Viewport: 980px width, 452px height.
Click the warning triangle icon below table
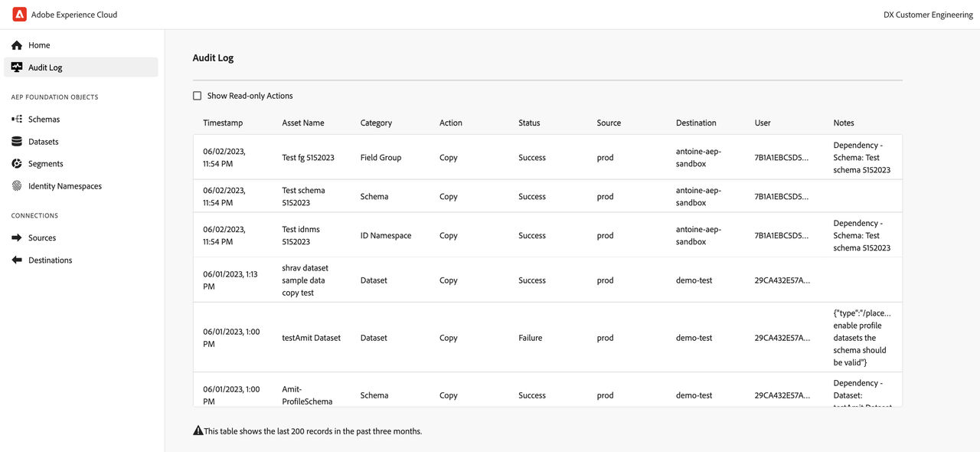pyautogui.click(x=198, y=431)
